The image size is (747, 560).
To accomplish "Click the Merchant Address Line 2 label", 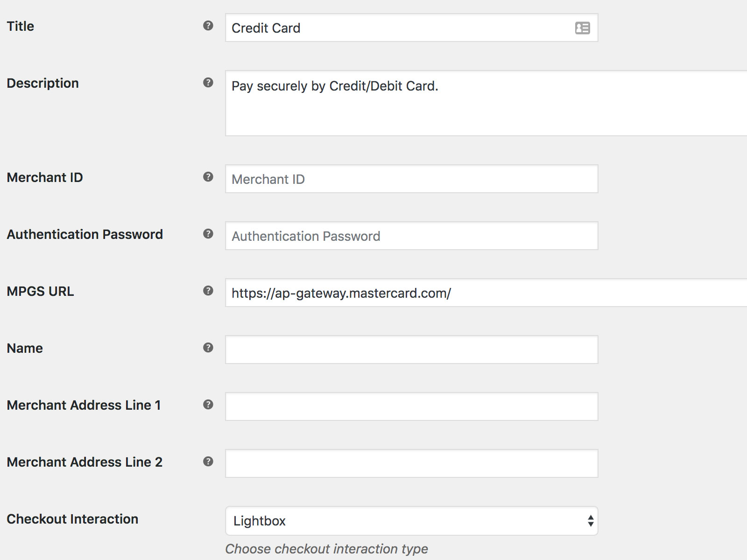I will (85, 462).
